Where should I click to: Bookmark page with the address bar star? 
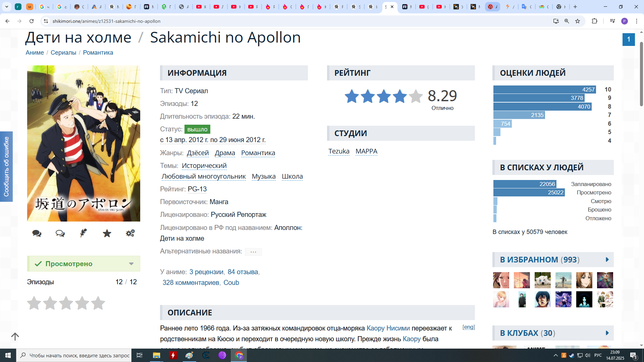[578, 21]
